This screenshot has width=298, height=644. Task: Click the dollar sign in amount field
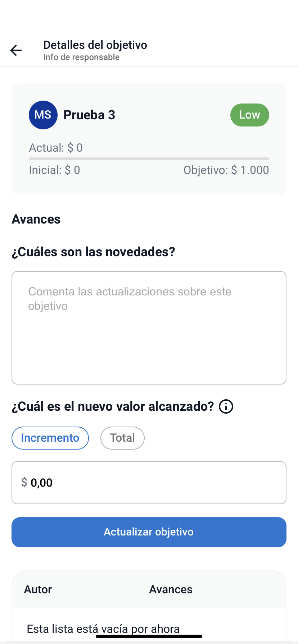point(24,482)
